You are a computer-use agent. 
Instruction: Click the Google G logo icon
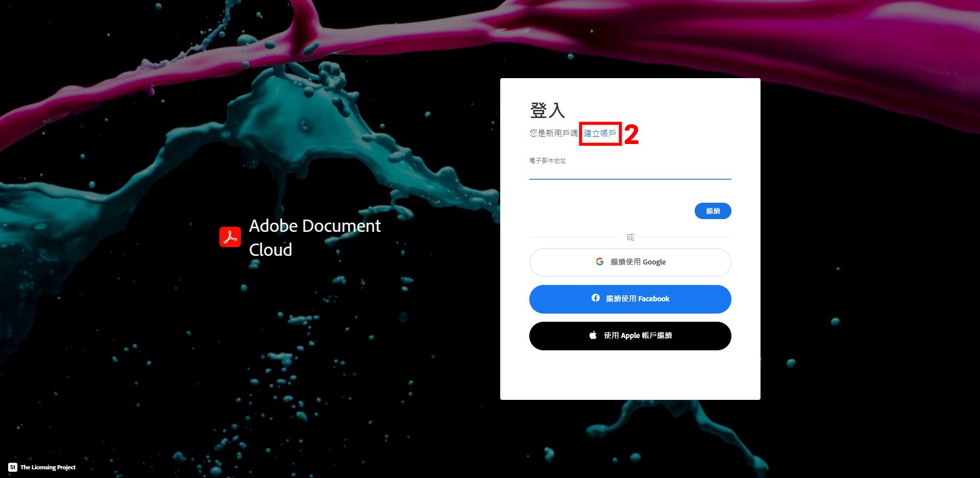coord(600,262)
